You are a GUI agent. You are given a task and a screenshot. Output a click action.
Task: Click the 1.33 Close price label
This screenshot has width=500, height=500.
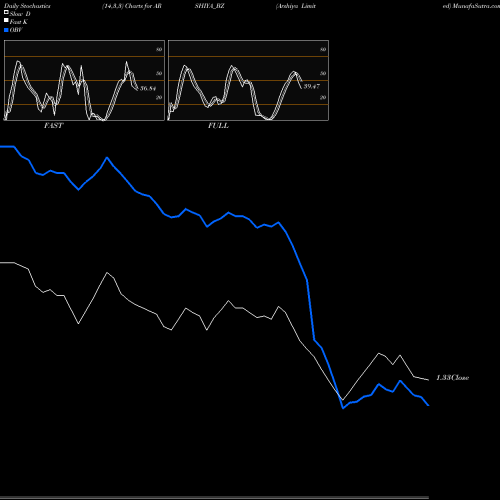(x=452, y=378)
